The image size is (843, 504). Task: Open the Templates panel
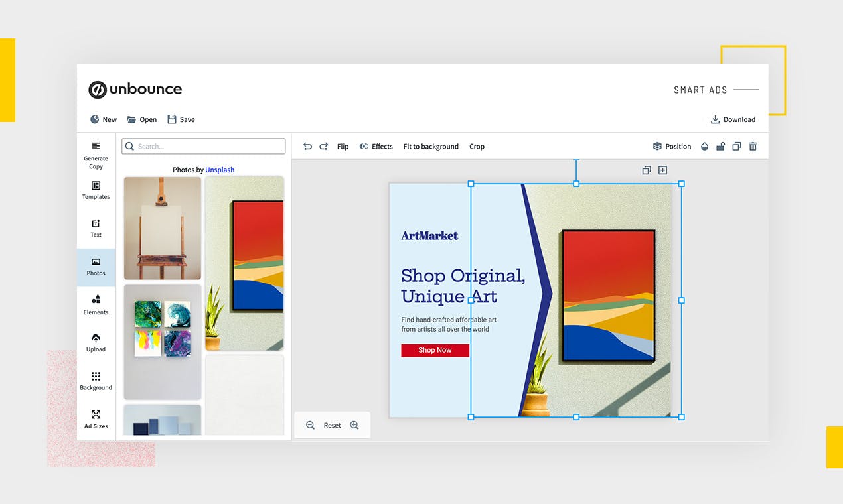pyautogui.click(x=96, y=190)
